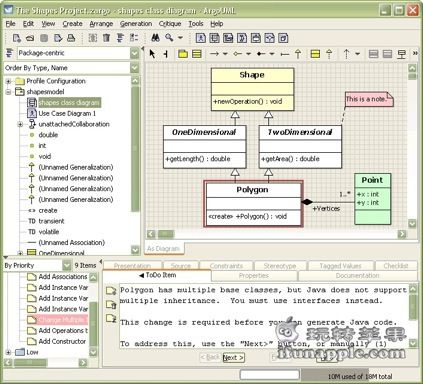The height and width of the screenshot is (384, 423).
Task: Open a project with the folder icon
Action: click(30, 38)
